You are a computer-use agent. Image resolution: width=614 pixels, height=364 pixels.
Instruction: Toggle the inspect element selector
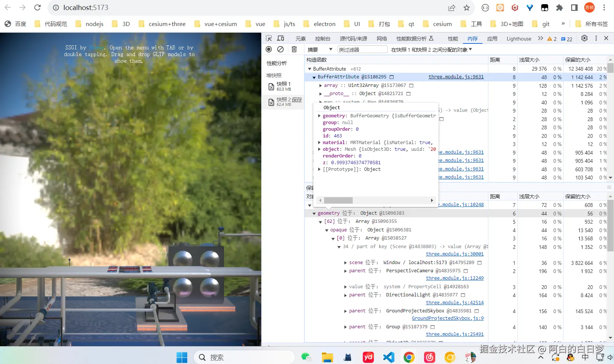(x=269, y=38)
